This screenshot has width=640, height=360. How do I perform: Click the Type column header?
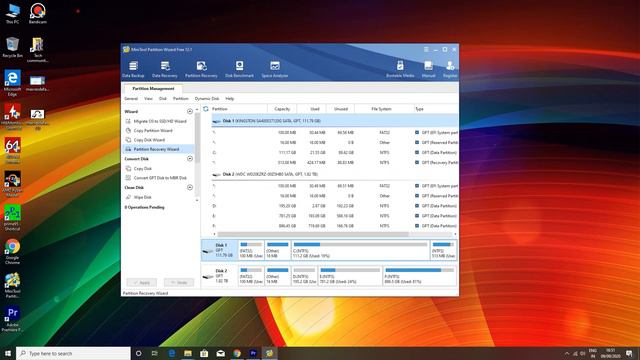[x=436, y=109]
